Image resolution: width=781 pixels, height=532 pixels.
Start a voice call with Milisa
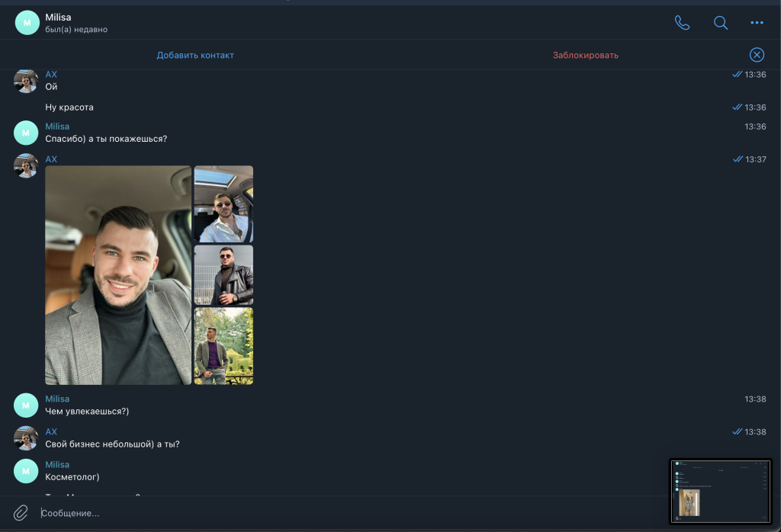[682, 23]
